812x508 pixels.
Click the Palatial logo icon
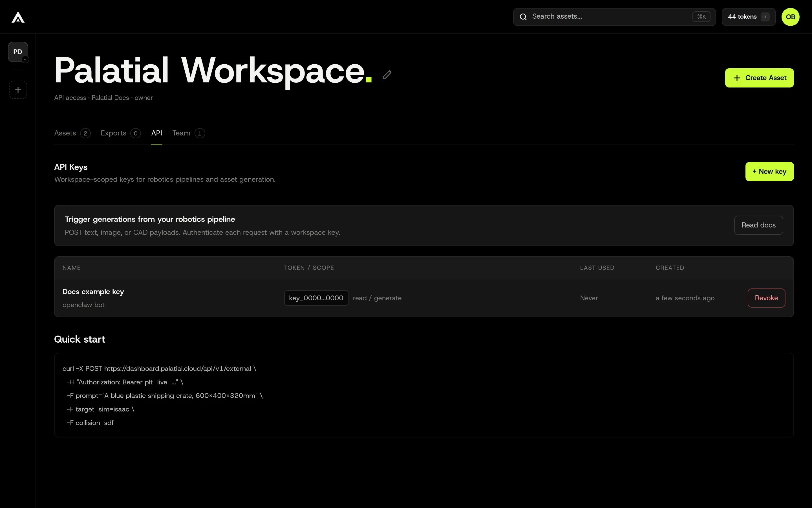(18, 17)
